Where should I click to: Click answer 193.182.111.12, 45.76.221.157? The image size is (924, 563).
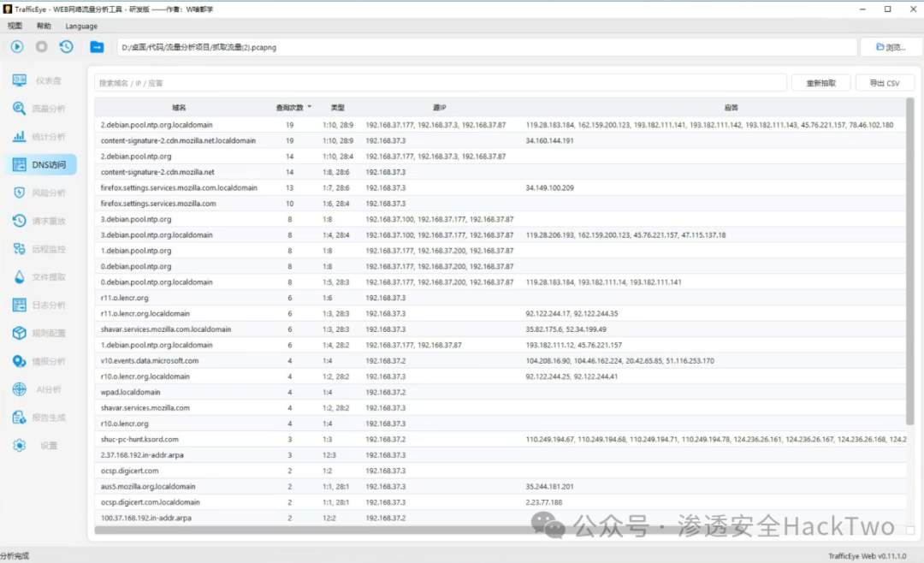pos(574,345)
